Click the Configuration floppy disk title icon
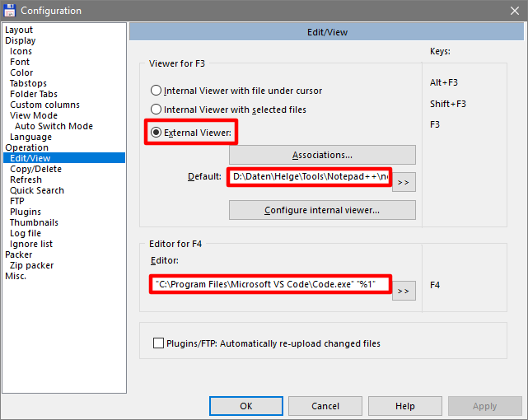This screenshot has height=420, width=528. [10, 11]
